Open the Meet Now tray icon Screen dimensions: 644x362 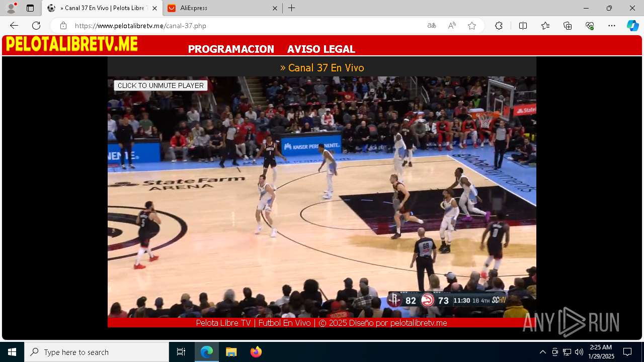click(555, 352)
